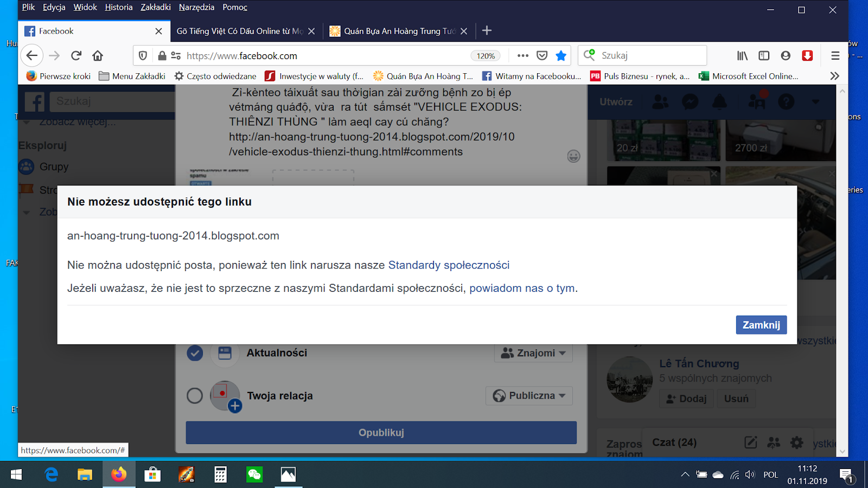
Task: Reload the Facebook page
Action: (76, 55)
